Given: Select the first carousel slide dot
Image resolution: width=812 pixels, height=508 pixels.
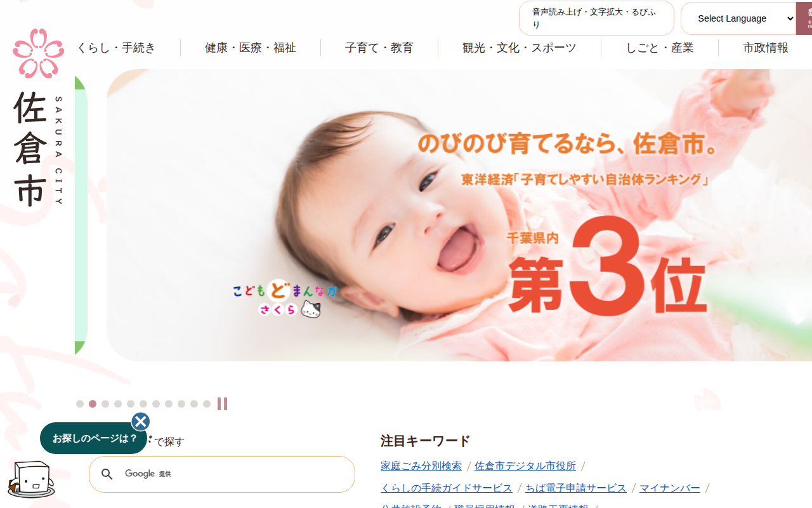Looking at the screenshot, I should pos(80,404).
